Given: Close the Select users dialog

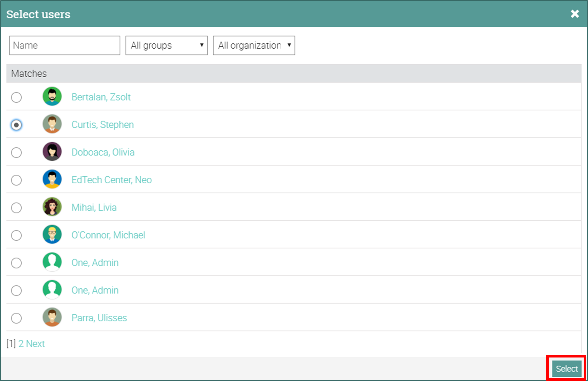Looking at the screenshot, I should [575, 14].
